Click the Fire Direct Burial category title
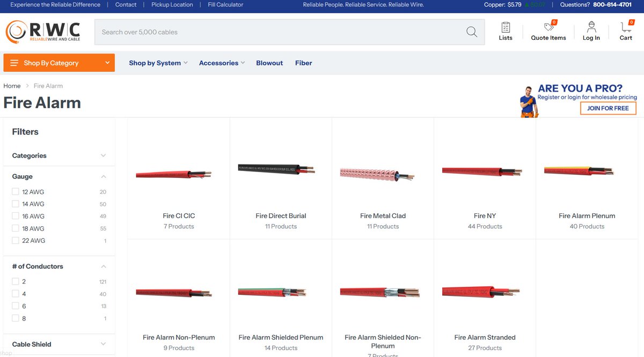644x357 pixels. click(x=281, y=216)
